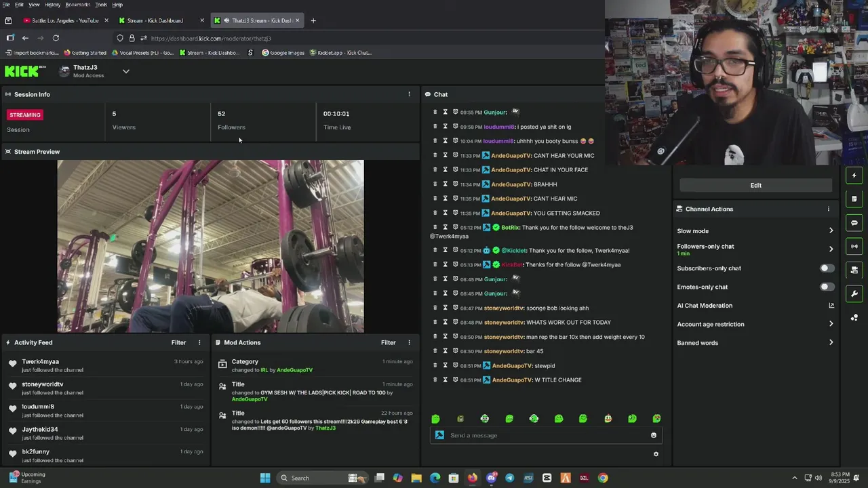This screenshot has width=868, height=488.
Task: Open Google Images bookmark
Action: pyautogui.click(x=283, y=53)
